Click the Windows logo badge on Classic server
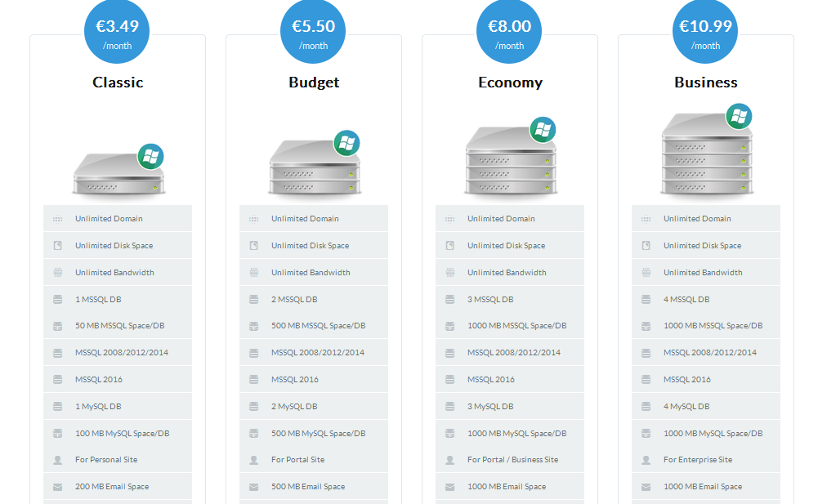Screen dimensions: 818x504 [x=150, y=157]
